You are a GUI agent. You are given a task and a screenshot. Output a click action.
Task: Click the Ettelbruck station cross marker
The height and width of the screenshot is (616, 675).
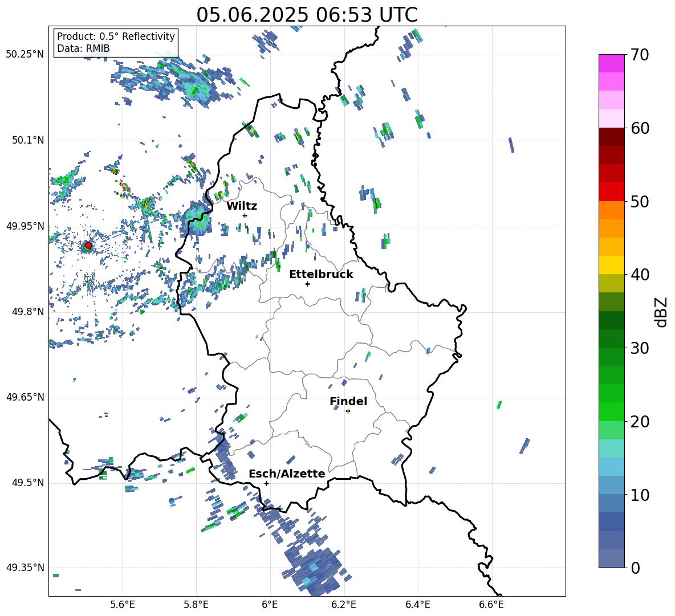pyautogui.click(x=307, y=284)
